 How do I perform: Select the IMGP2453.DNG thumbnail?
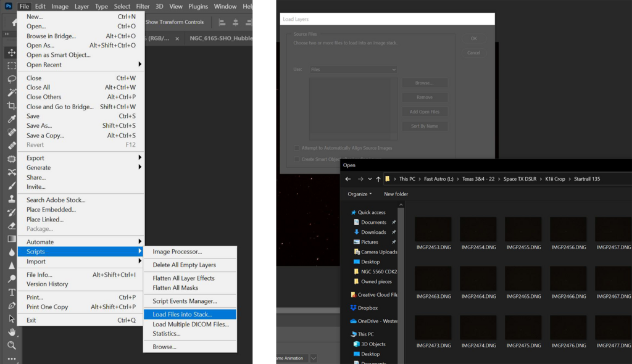click(x=433, y=230)
